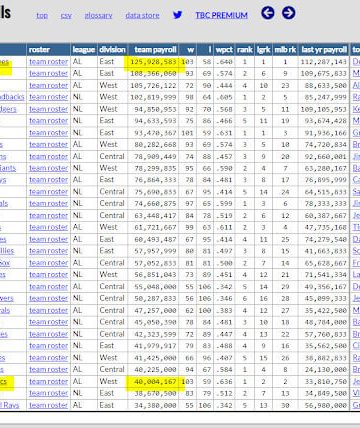Click the Twitter bird icon
The width and height of the screenshot is (360, 428).
tap(178, 15)
